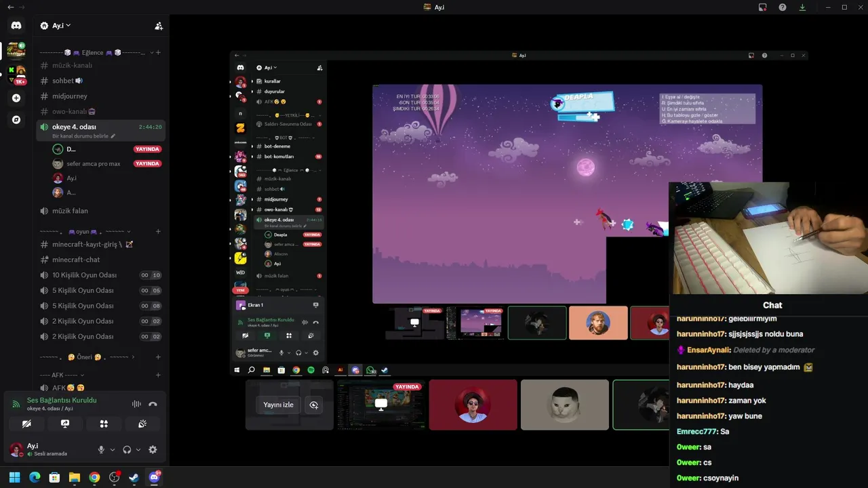The width and height of the screenshot is (868, 488).
Task: Toggle headphone deafen in user panel
Action: pos(127,449)
